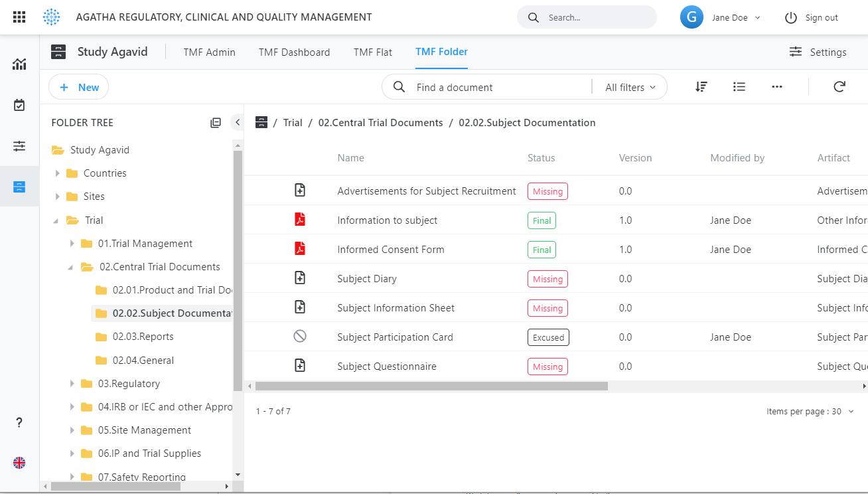
Task: Click the language flag icon bottom-left
Action: click(19, 463)
